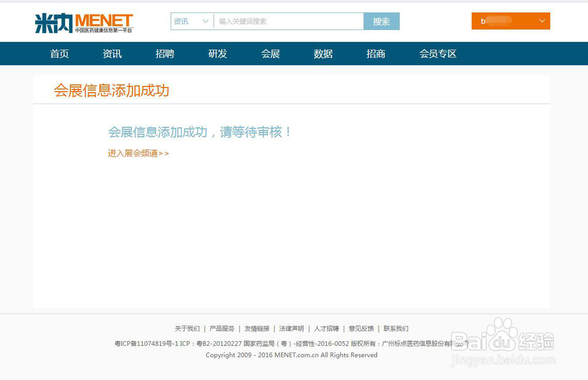Screen dimensions: 588x380
Task: Click the 搜索 search button
Action: (382, 21)
